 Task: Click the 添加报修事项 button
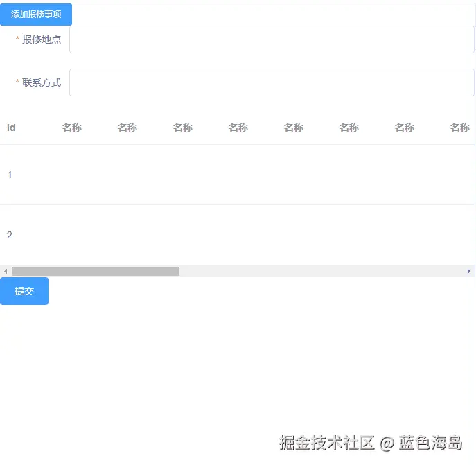[36, 15]
